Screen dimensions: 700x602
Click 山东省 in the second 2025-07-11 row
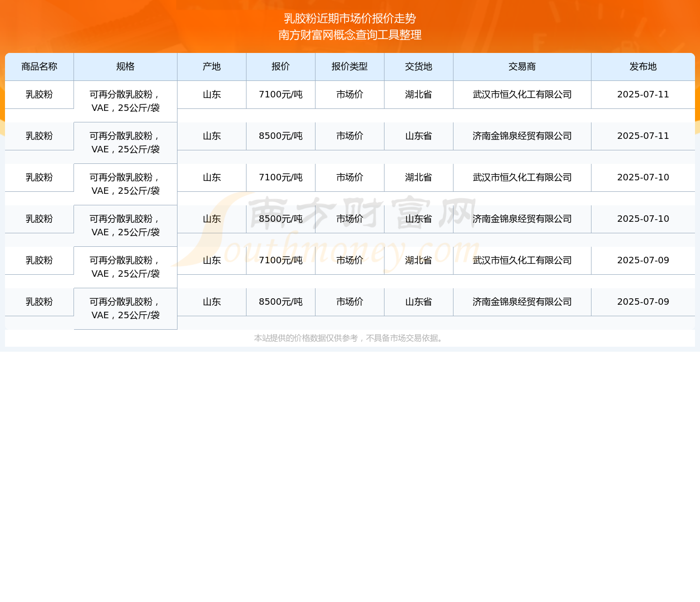pos(419,136)
